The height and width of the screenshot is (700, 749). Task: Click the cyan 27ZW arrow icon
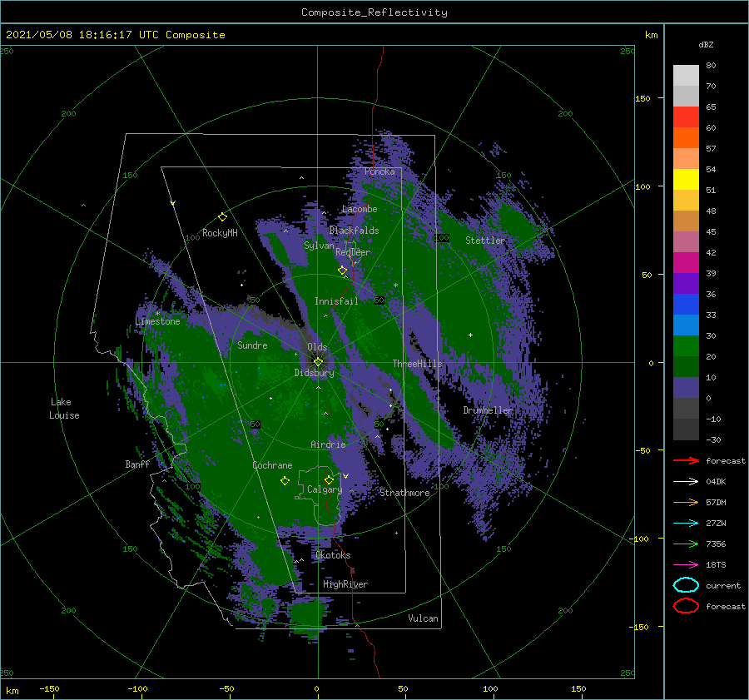pos(686,524)
